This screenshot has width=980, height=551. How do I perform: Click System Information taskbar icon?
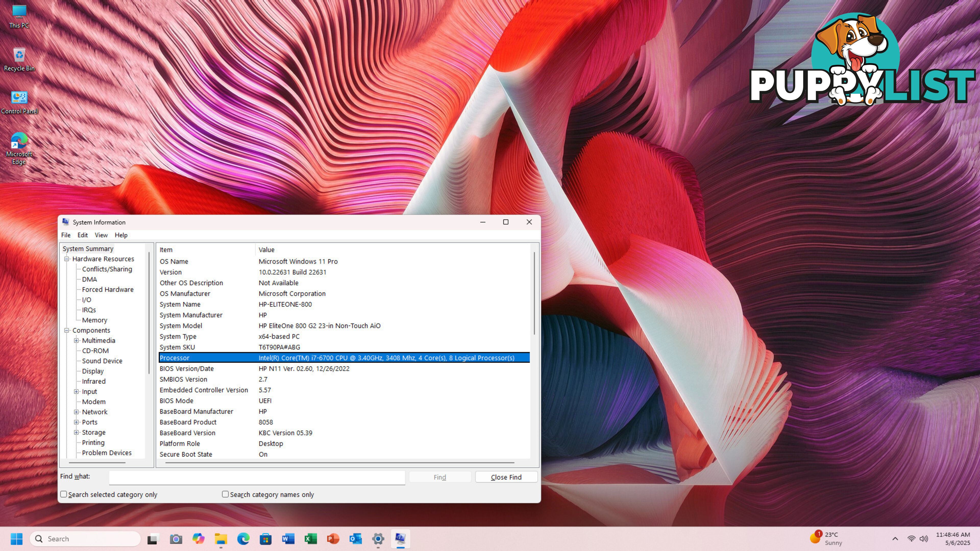(400, 539)
